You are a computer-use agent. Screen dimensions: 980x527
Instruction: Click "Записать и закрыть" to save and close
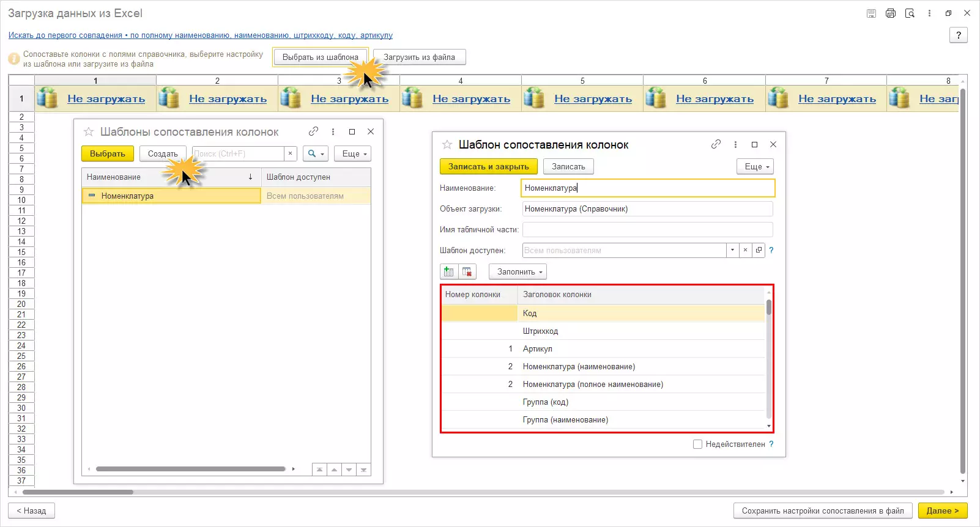[489, 166]
